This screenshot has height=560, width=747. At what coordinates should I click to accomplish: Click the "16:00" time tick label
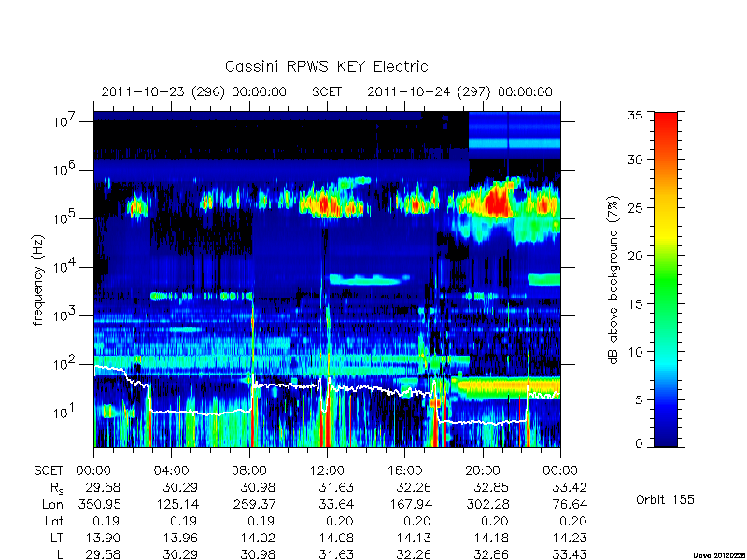[x=404, y=470]
